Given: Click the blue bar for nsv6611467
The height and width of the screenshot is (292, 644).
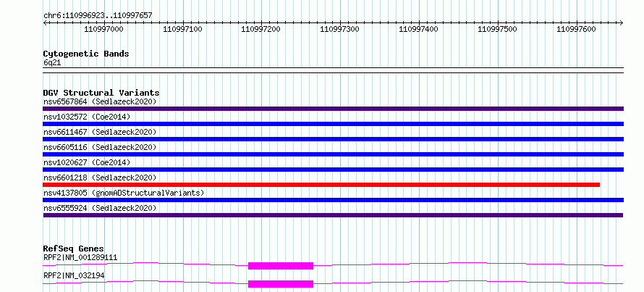Looking at the screenshot, I should click(x=333, y=139).
